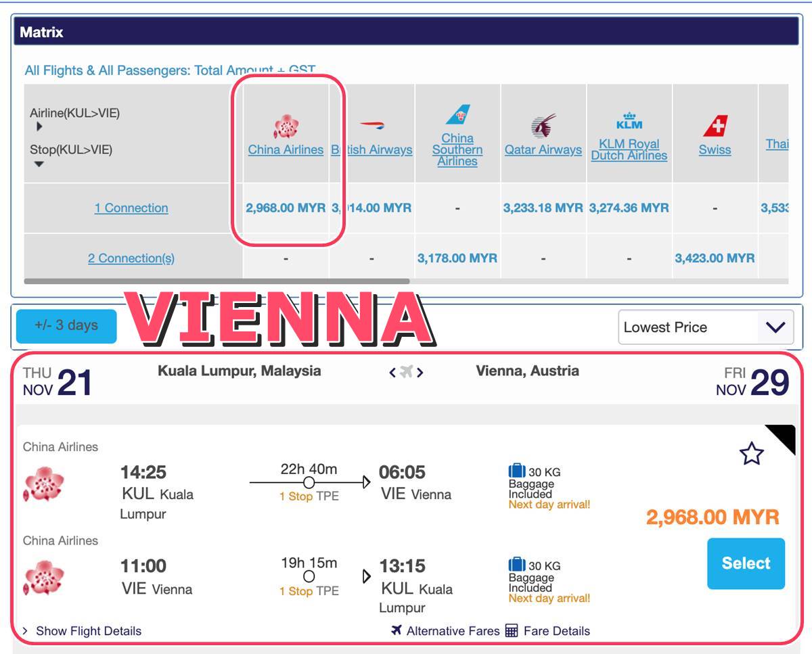The image size is (812, 654).
Task: Click the 06:05 arrival time
Action: (402, 471)
